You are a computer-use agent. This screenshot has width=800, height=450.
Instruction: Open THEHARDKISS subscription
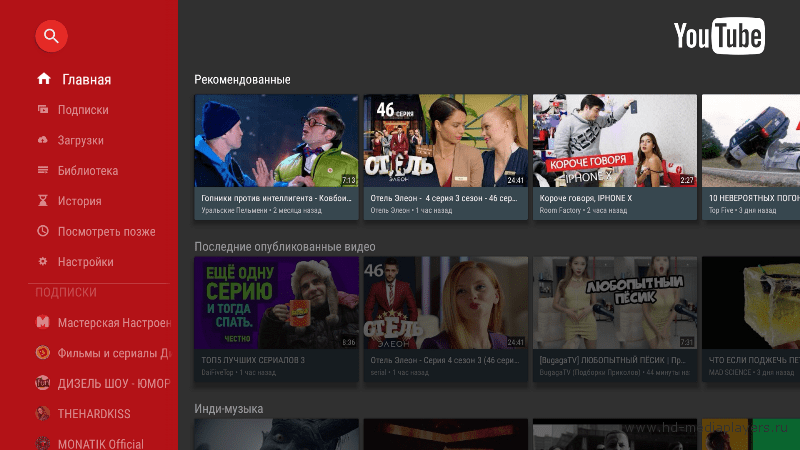point(94,414)
